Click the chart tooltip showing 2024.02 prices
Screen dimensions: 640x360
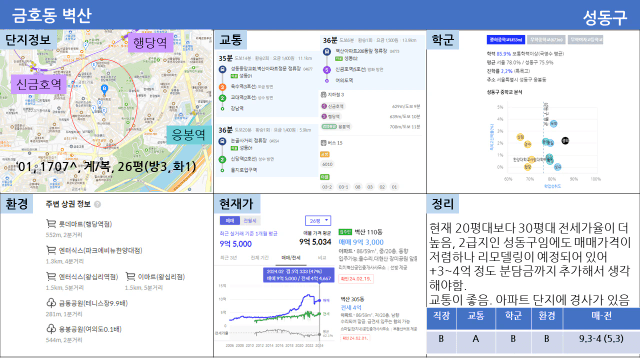(x=299, y=275)
